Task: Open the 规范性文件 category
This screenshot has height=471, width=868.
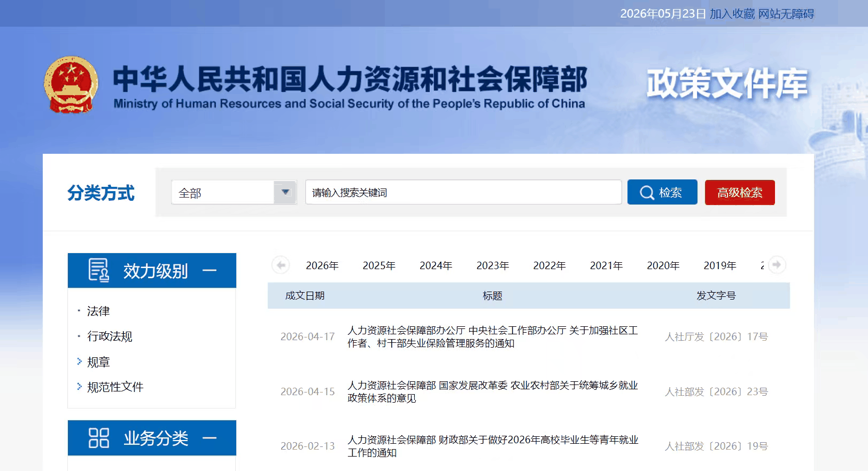Action: coord(115,387)
